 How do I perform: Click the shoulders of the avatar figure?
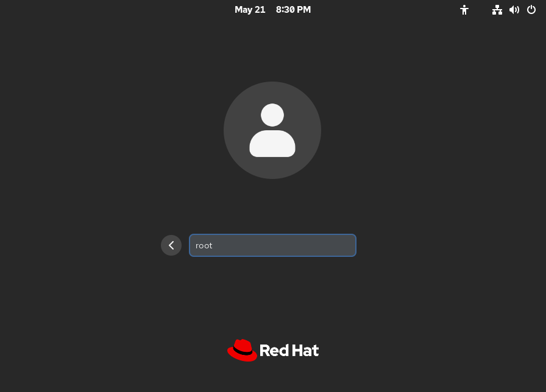pos(272,145)
